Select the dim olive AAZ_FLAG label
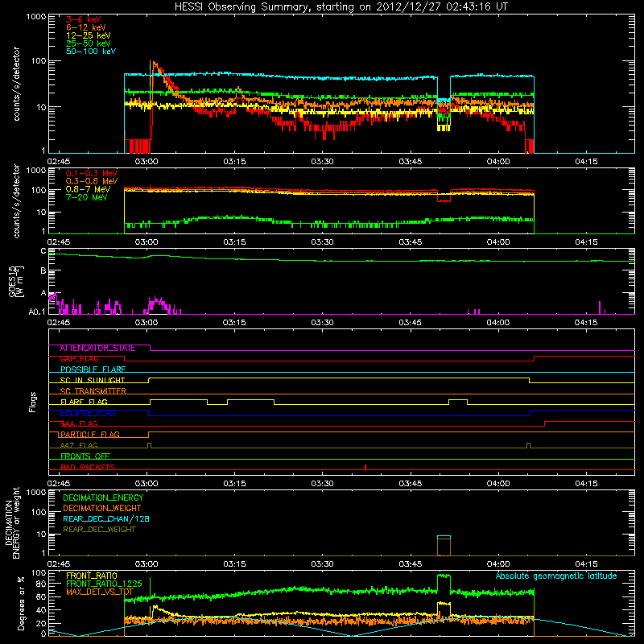The height and width of the screenshot is (644, 644). coord(79,445)
